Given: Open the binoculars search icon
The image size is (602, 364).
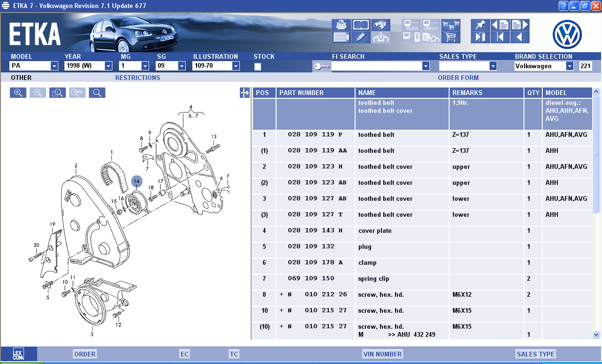Looking at the screenshot, I should [x=380, y=25].
